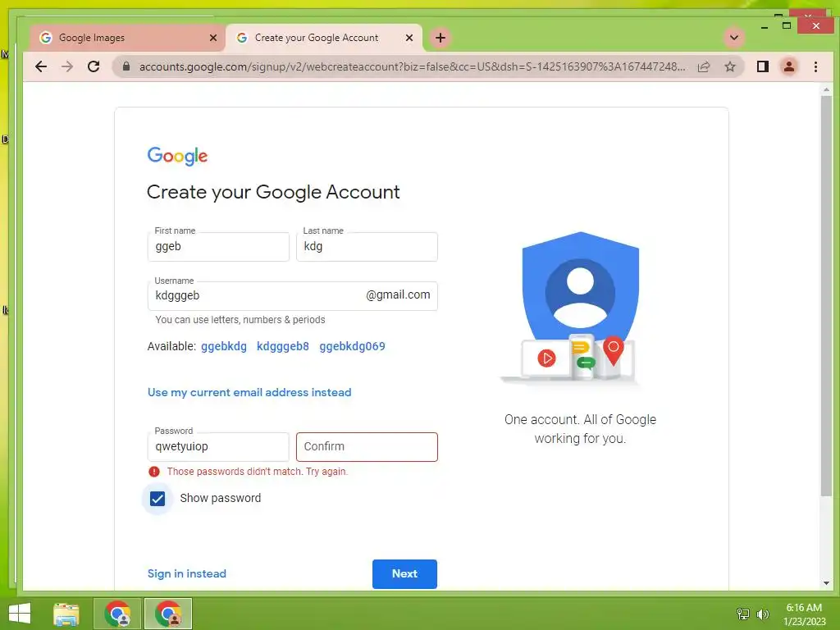Click the padlock site info icon

click(126, 66)
